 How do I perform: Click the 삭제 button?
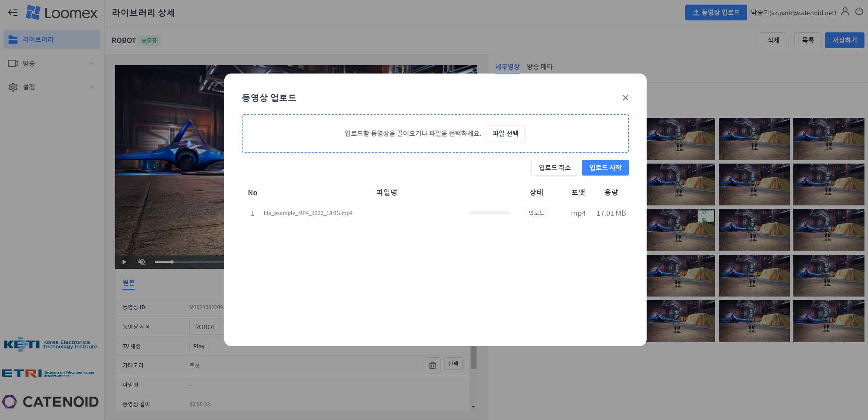coord(773,40)
